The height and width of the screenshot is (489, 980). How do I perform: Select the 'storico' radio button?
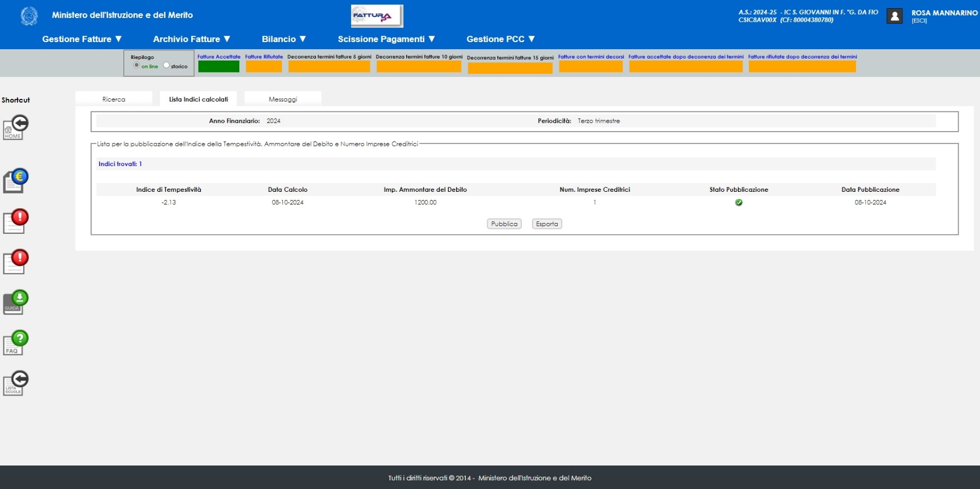167,66
